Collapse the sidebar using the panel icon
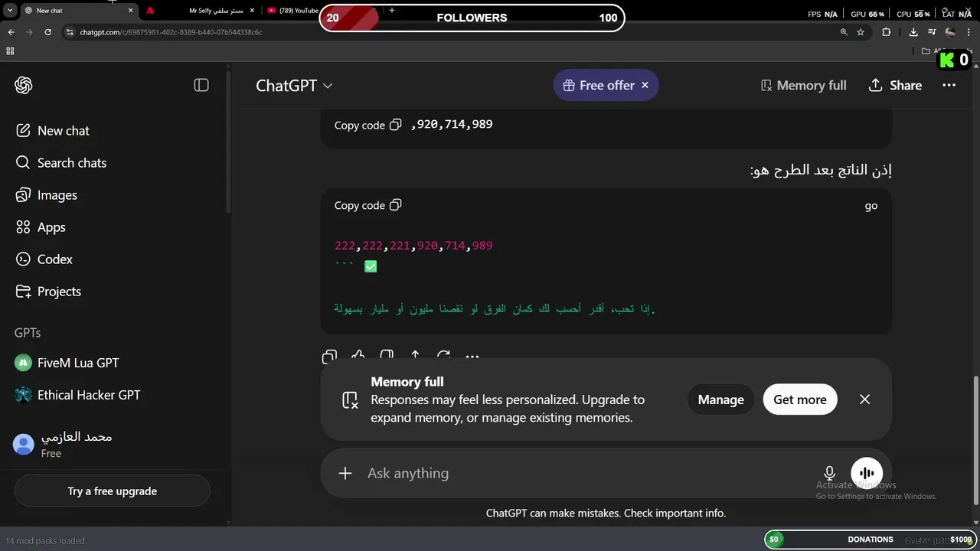The image size is (980, 551). (x=201, y=85)
